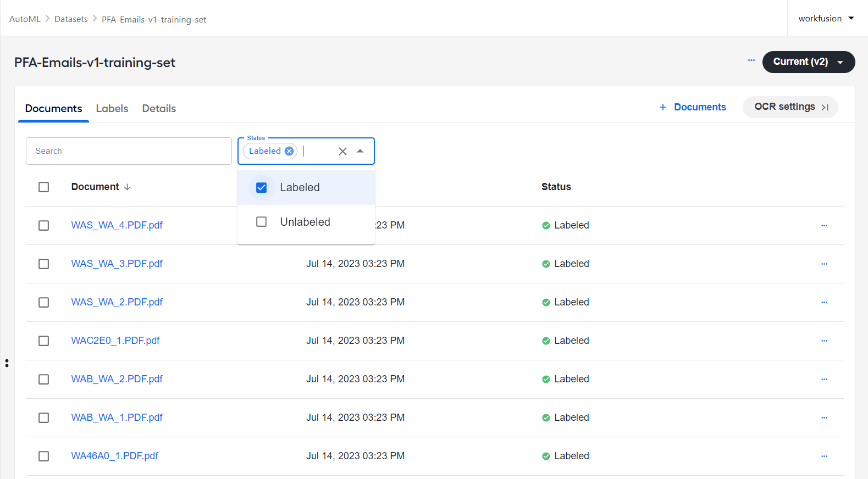Check the Unlabeled option in Status list
Screen dimensions: 868x479
pos(262,222)
